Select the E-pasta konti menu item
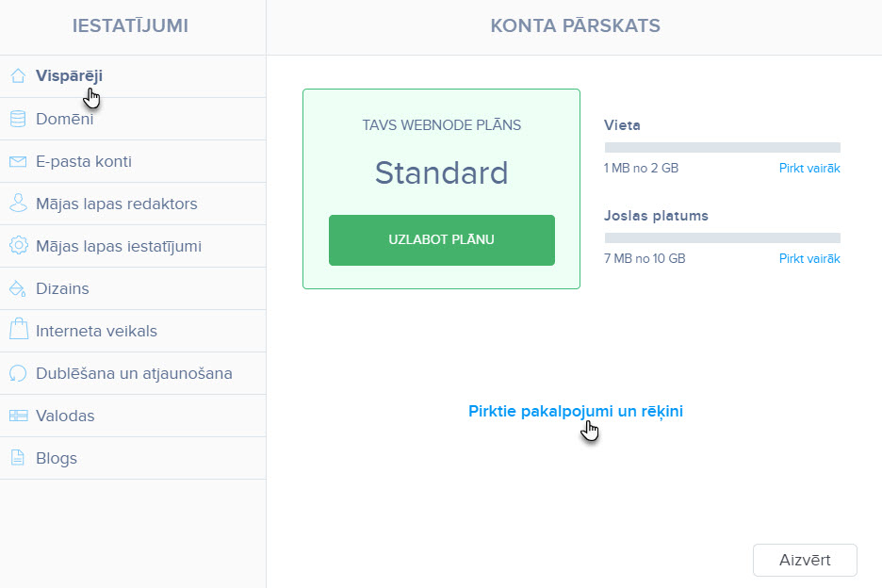The height and width of the screenshot is (588, 882). [x=133, y=161]
